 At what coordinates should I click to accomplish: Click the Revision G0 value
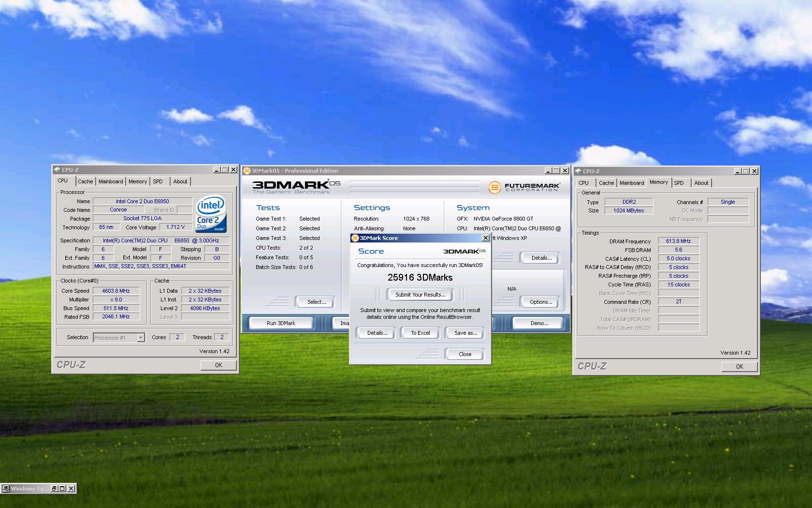(x=217, y=258)
